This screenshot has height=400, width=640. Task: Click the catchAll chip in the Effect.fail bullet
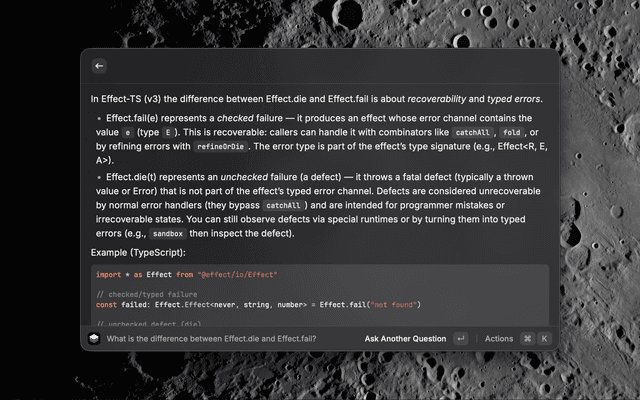click(x=472, y=132)
